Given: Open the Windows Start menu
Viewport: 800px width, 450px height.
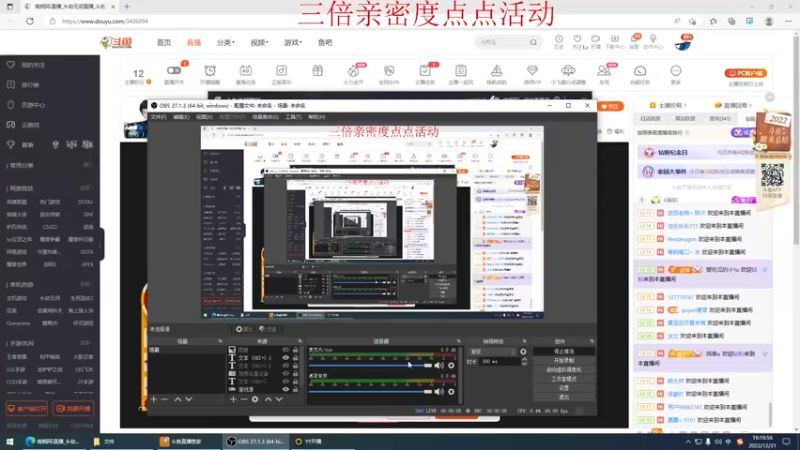Looking at the screenshot, I should coord(9,441).
